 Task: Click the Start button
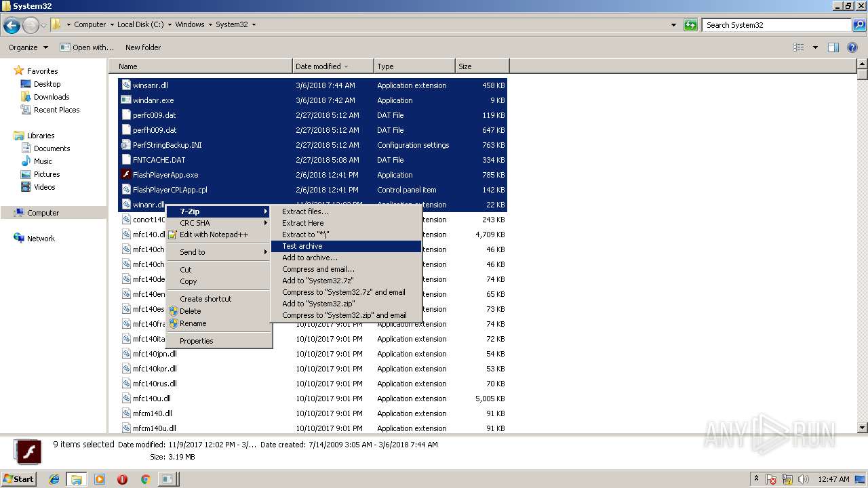pos(19,479)
